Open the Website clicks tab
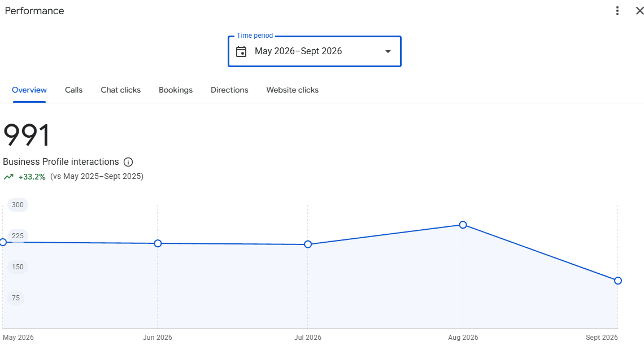The width and height of the screenshot is (644, 350). coord(293,90)
